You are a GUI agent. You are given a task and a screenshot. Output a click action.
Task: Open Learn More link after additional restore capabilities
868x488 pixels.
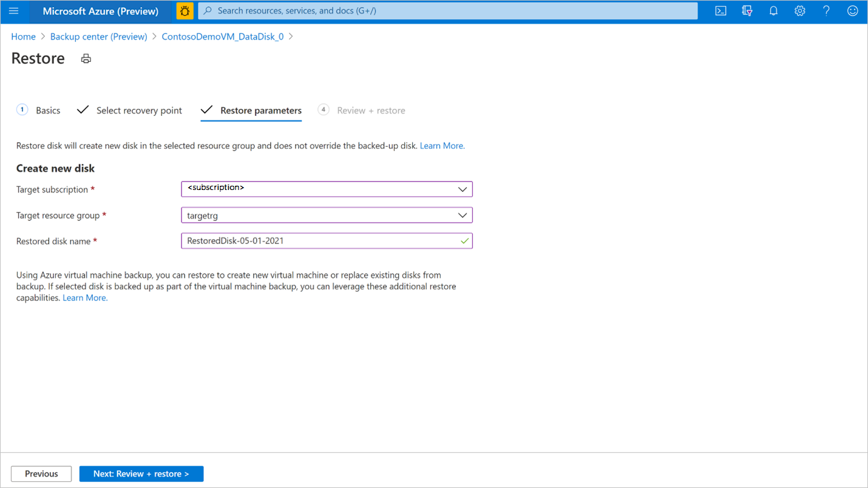tap(85, 298)
